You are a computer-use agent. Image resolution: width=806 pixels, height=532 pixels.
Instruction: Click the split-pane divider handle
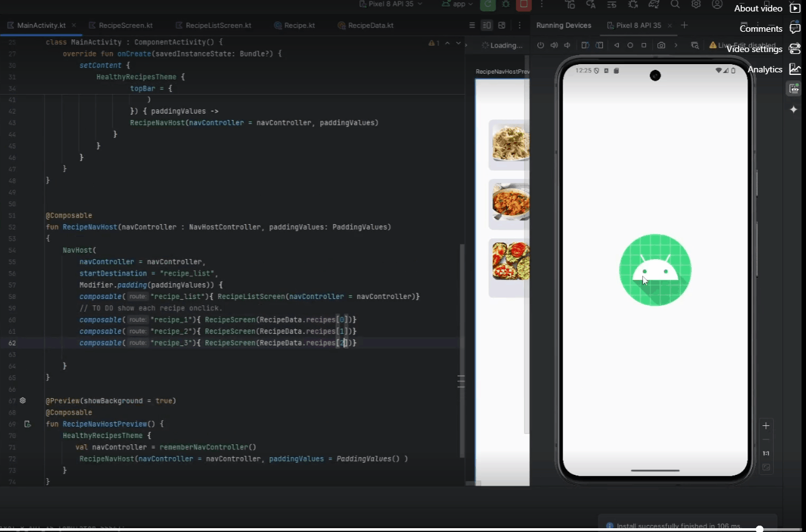click(461, 381)
